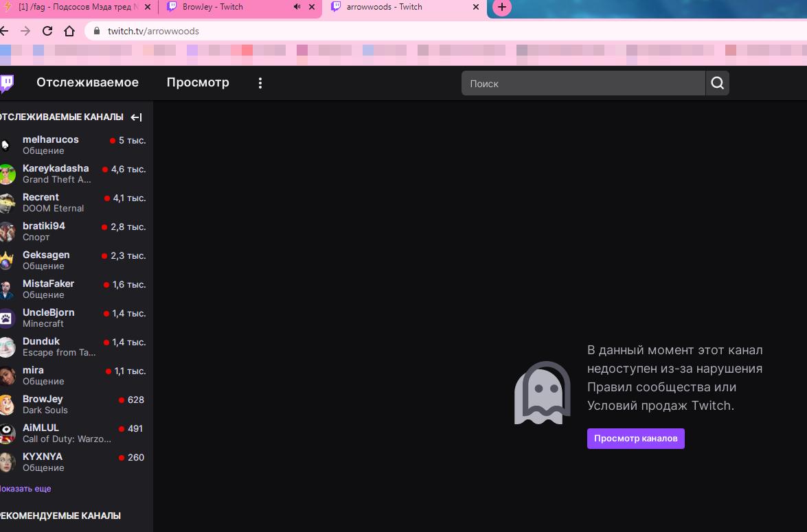Open BrowJey channel avatar
This screenshot has height=532, width=807.
click(6, 404)
